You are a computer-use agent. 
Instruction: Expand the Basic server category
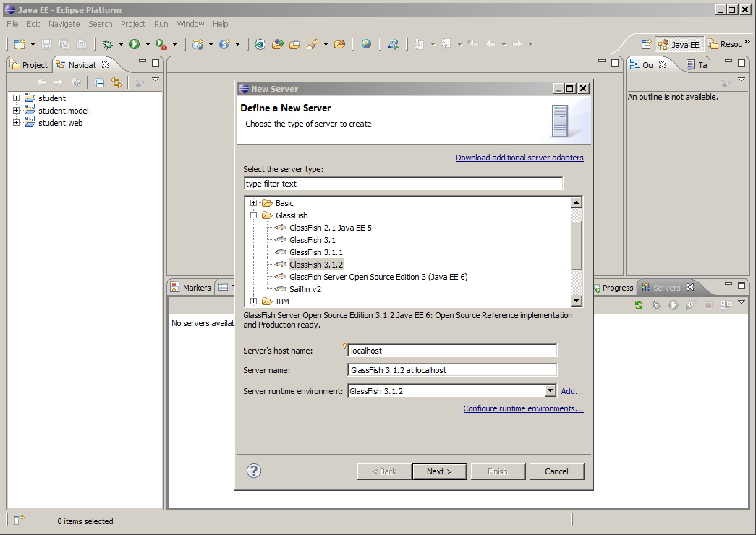(x=254, y=203)
